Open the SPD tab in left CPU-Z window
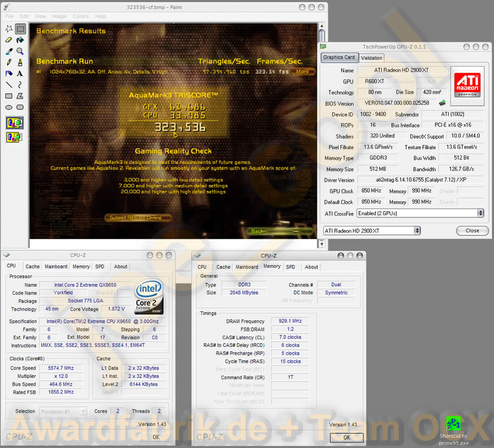The height and width of the screenshot is (448, 494). (x=99, y=266)
